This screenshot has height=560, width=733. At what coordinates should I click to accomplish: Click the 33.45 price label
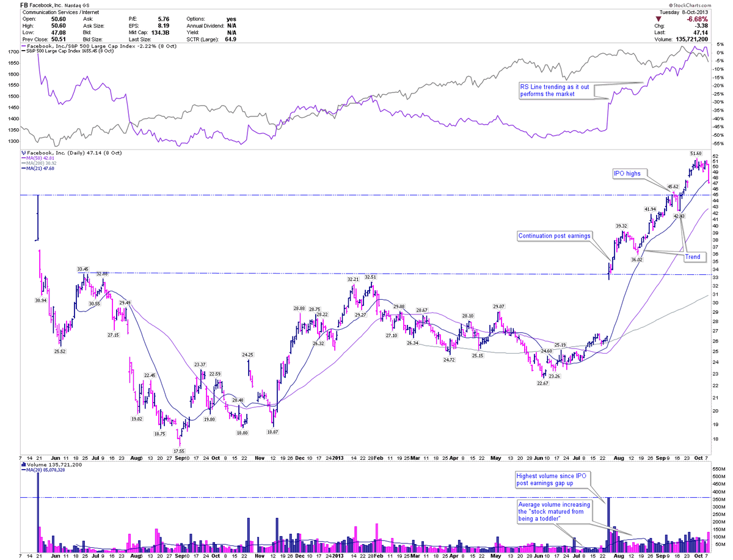click(x=84, y=269)
